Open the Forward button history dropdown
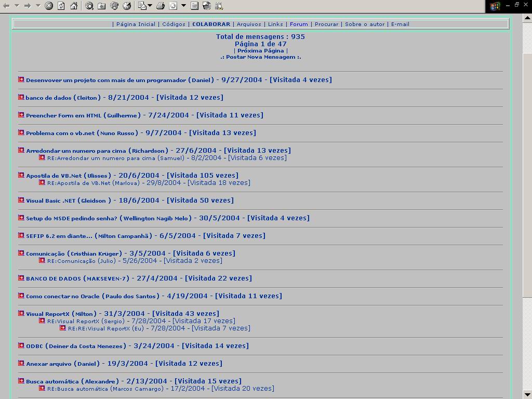Viewport: 532px width, 399px height. pyautogui.click(x=38, y=6)
